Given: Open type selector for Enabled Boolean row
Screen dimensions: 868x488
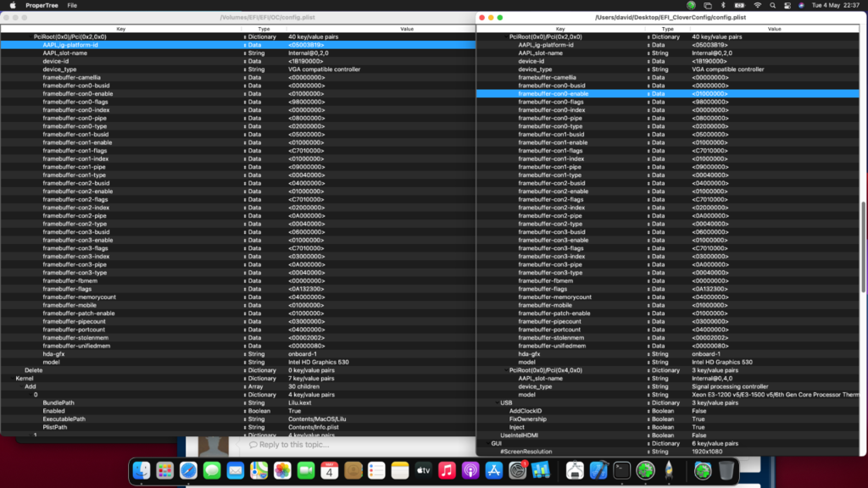Looking at the screenshot, I should coord(245,411).
